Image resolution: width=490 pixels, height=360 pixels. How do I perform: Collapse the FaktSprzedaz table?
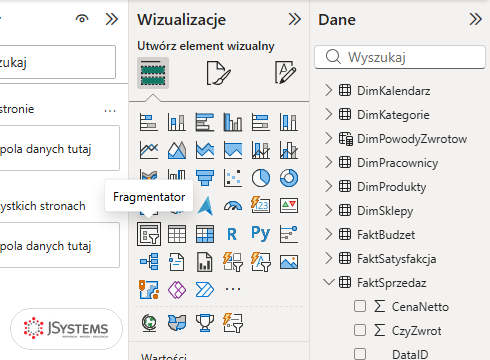[x=329, y=282]
